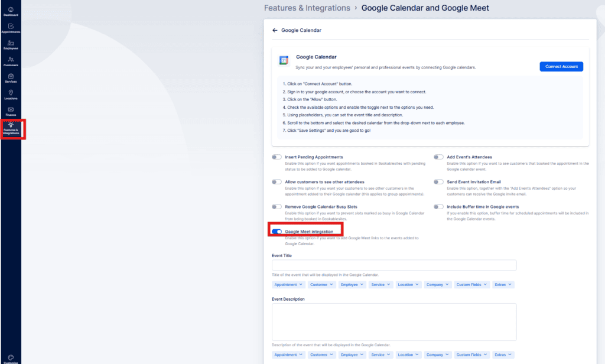Open Customize at the sidebar bottom
This screenshot has height=364, width=605.
pyautogui.click(x=11, y=359)
